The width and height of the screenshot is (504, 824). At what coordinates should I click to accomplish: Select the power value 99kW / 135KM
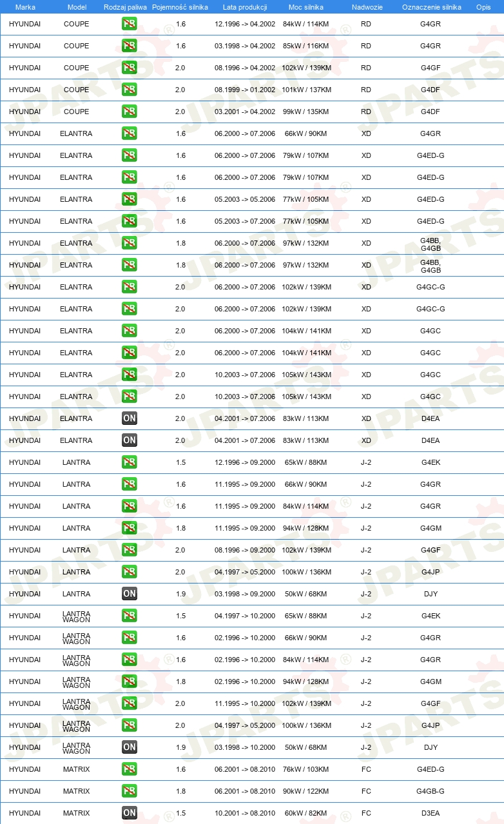click(x=306, y=112)
